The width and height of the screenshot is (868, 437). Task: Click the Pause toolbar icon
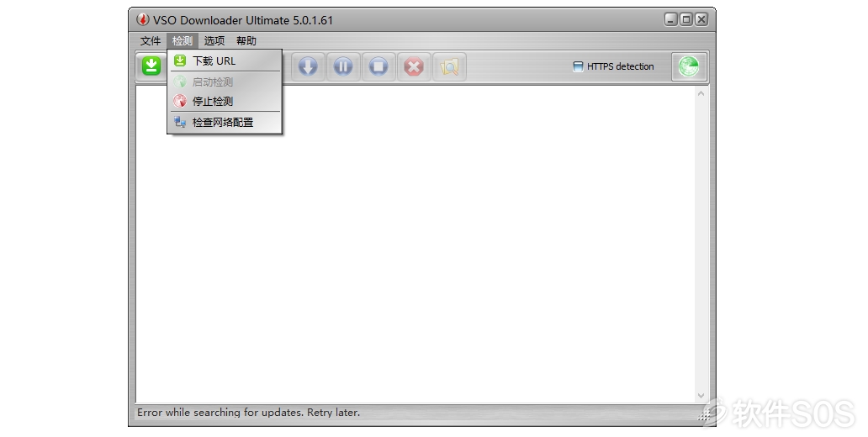tap(343, 67)
